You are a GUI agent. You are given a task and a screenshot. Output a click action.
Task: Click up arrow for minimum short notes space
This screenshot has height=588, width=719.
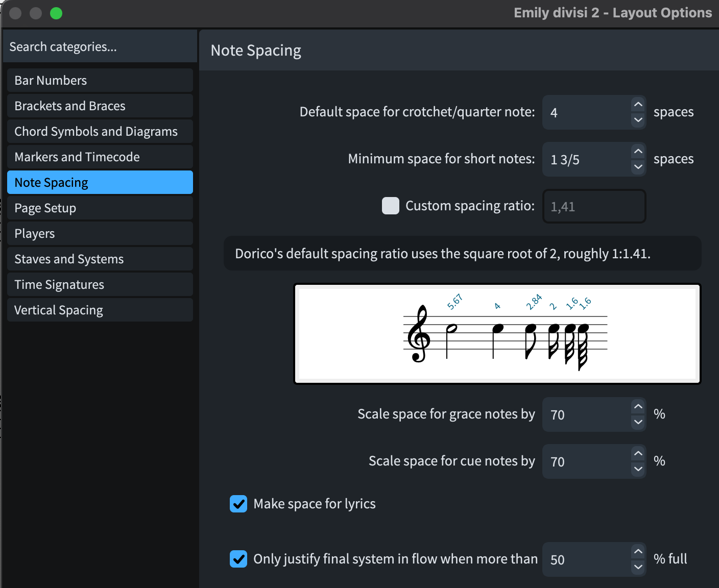point(638,152)
